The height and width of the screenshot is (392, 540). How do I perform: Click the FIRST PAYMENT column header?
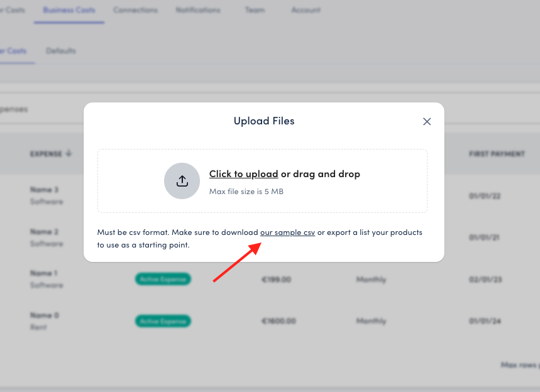[x=497, y=154]
